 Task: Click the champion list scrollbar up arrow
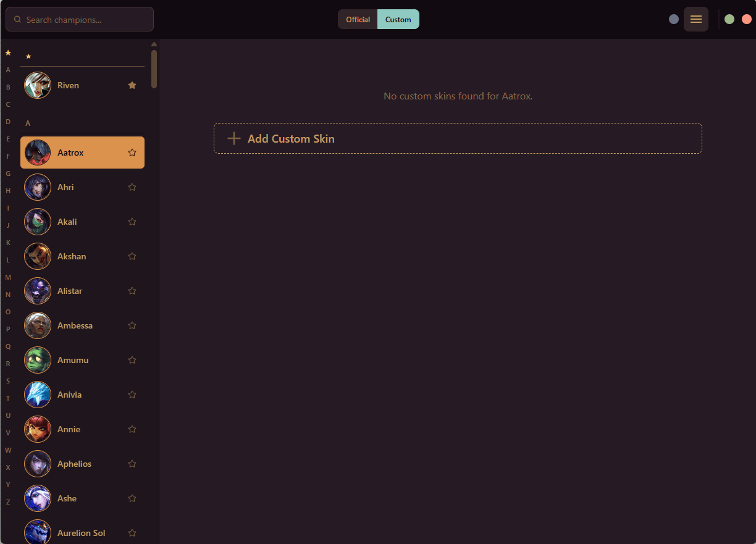(x=154, y=43)
